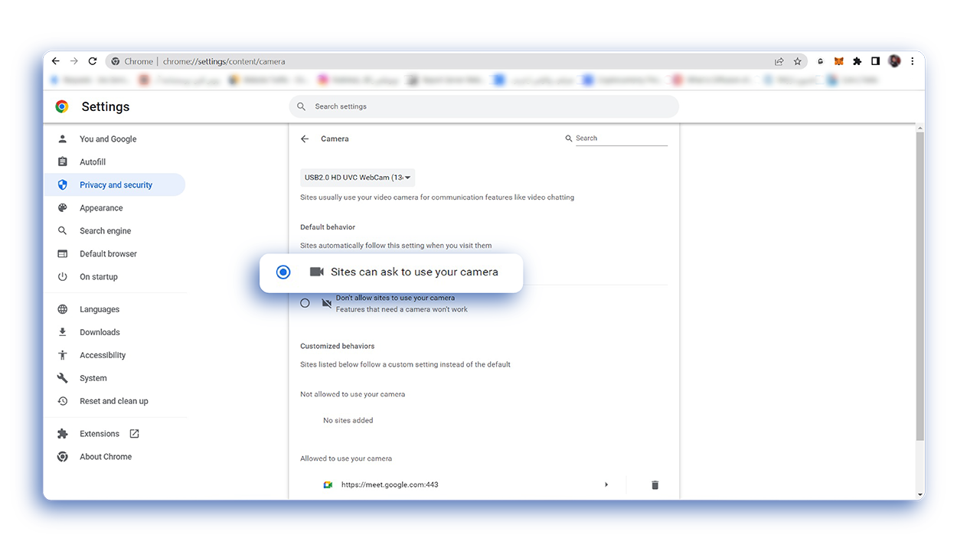Viewport: 980px width, 551px height.
Task: Toggle the side panel icon
Action: click(875, 61)
